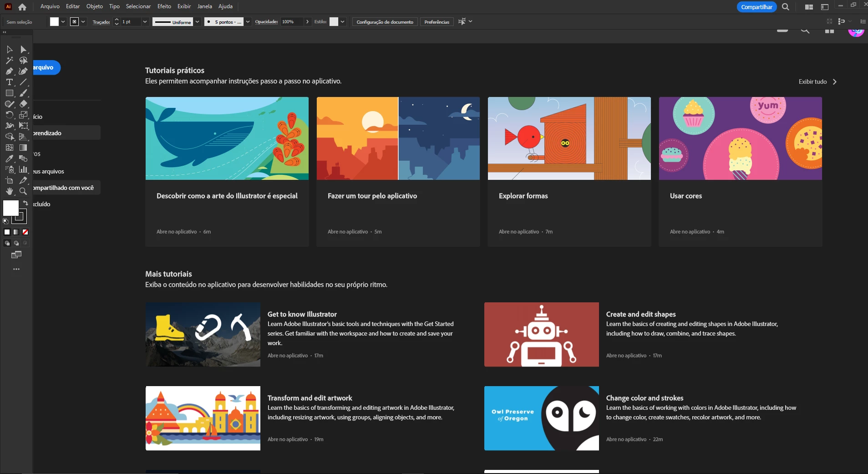Open the Estilo graphic style dropdown

click(343, 21)
